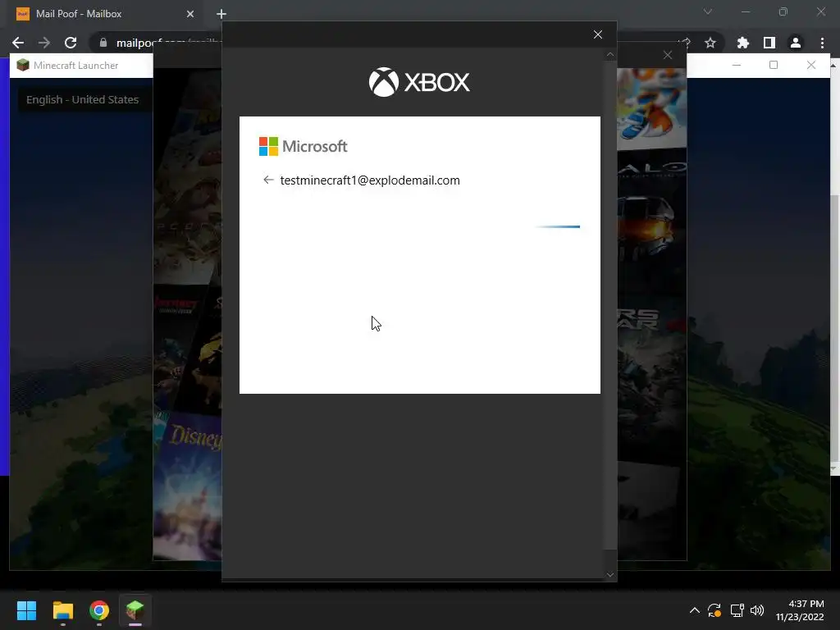The width and height of the screenshot is (840, 630).
Task: Open the Chrome profile icon
Action: click(x=796, y=43)
